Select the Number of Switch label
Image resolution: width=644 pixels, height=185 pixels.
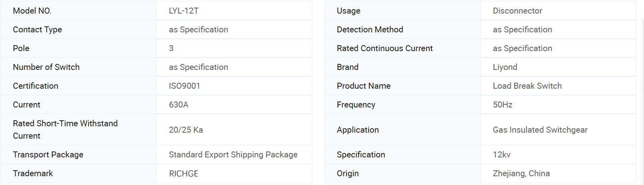[x=46, y=67]
